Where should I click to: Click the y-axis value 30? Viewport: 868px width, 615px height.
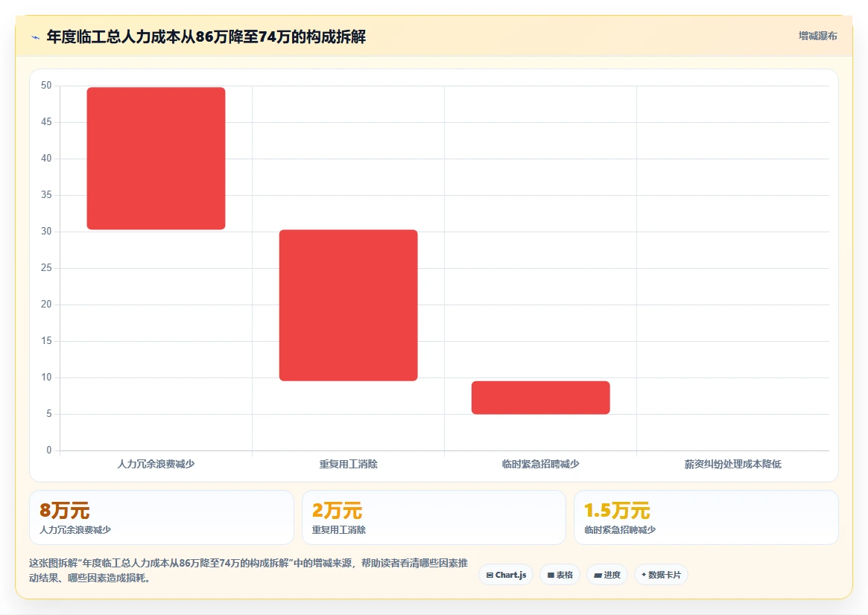tap(46, 231)
